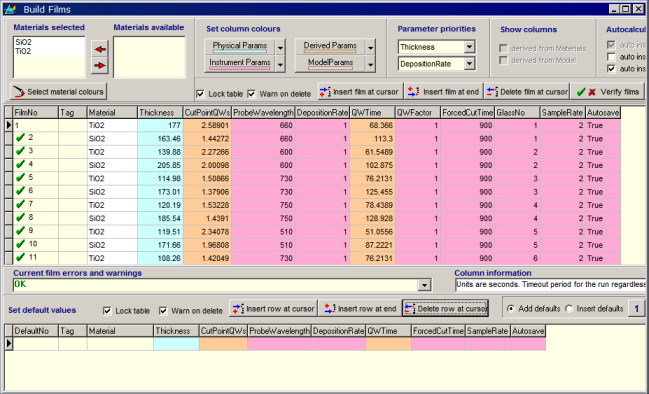Click QWTime cell 68.366

pos(373,125)
